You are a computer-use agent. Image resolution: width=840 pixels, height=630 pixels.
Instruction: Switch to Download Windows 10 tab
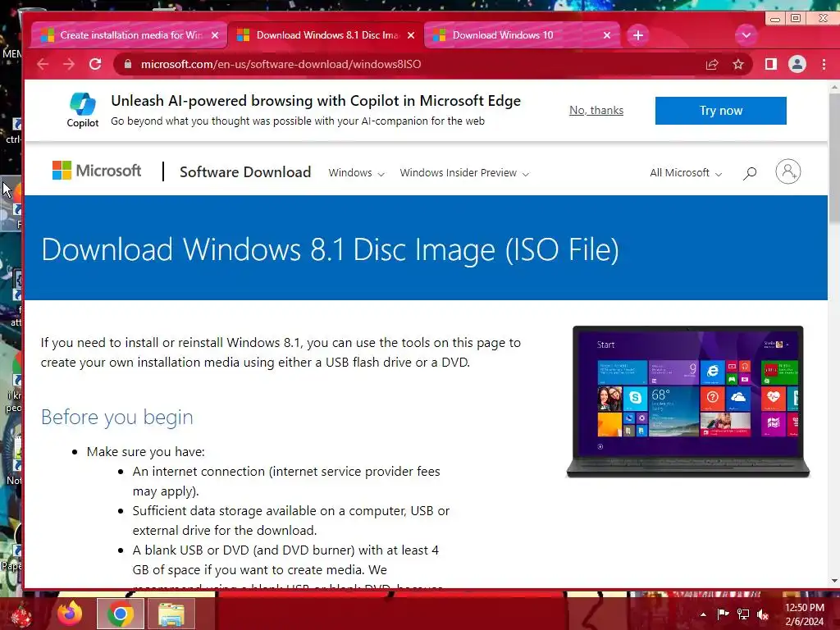(x=521, y=35)
